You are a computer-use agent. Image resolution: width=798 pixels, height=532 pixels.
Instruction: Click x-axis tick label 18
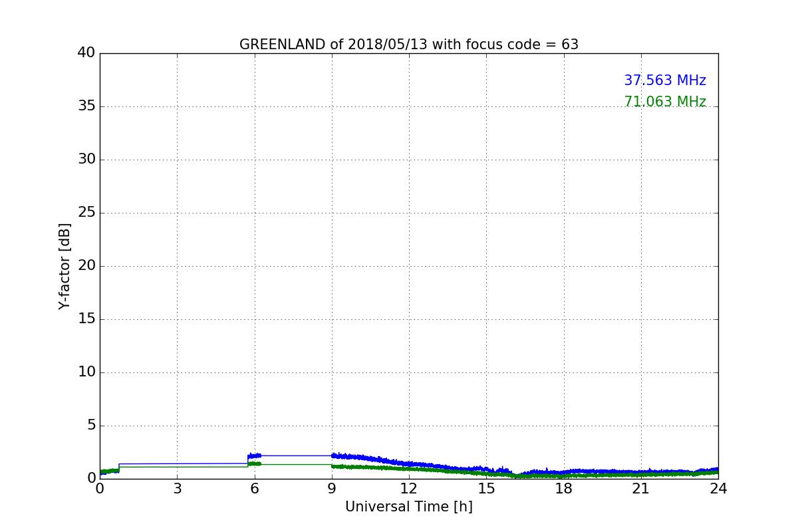coord(564,489)
